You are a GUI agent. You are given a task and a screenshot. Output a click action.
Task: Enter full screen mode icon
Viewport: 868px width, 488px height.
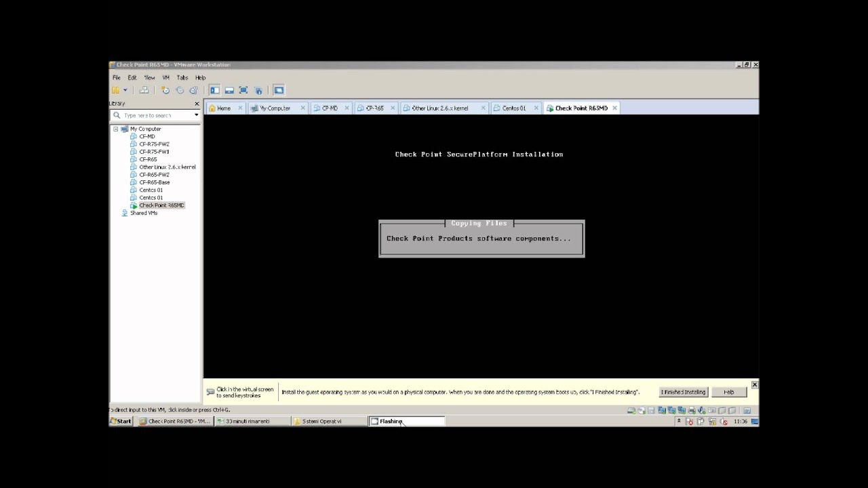[243, 90]
